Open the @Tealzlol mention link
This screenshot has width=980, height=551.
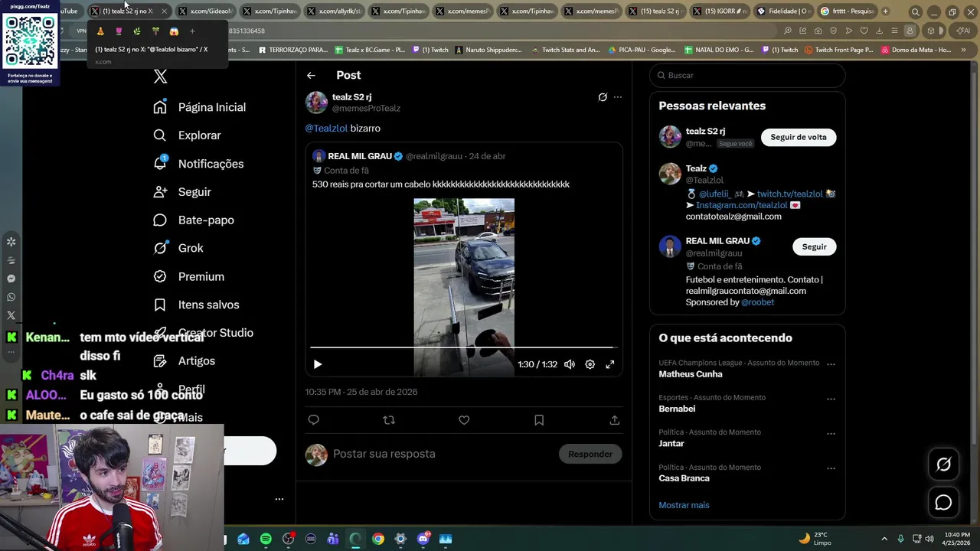(x=326, y=129)
